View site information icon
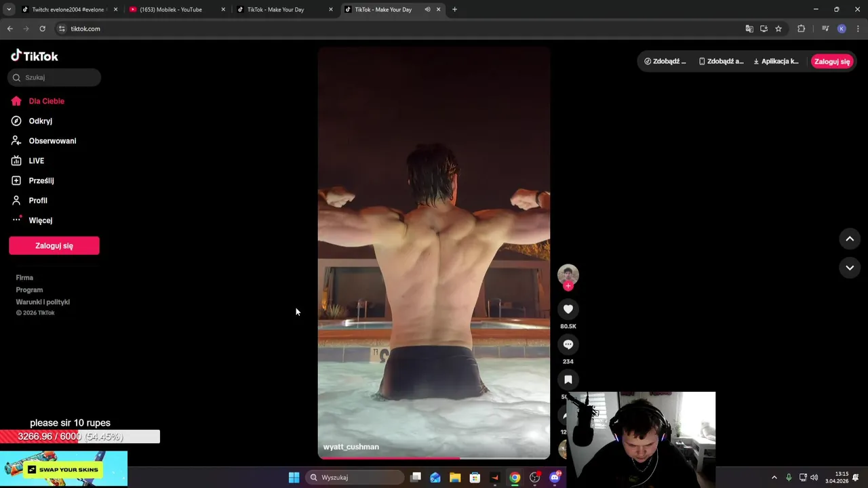The image size is (868, 488). [x=62, y=28]
